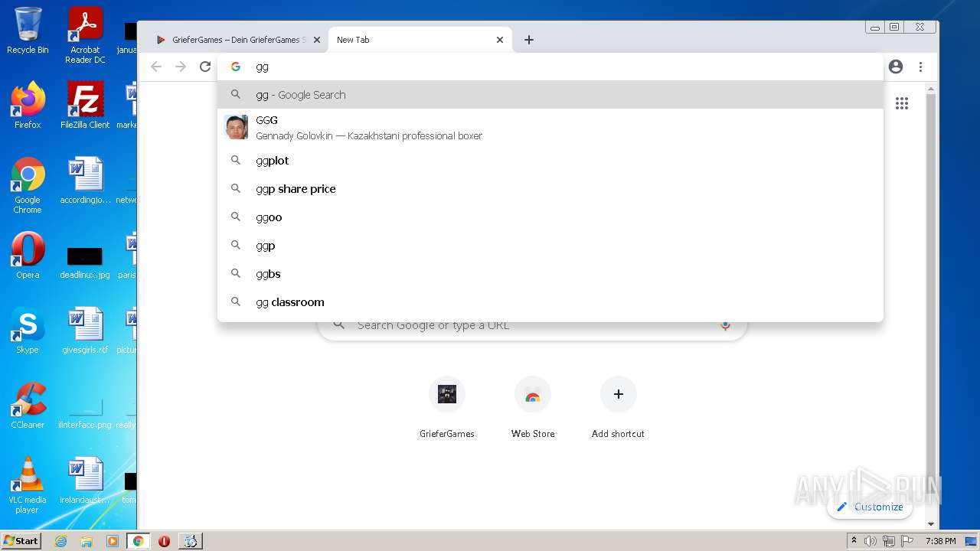
Task: Open Internet Explorer in taskbar
Action: click(x=61, y=541)
